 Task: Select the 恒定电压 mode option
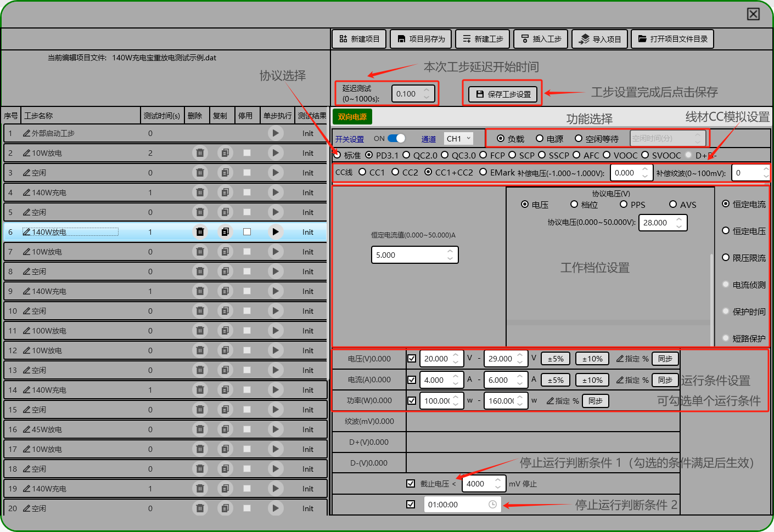pos(726,231)
